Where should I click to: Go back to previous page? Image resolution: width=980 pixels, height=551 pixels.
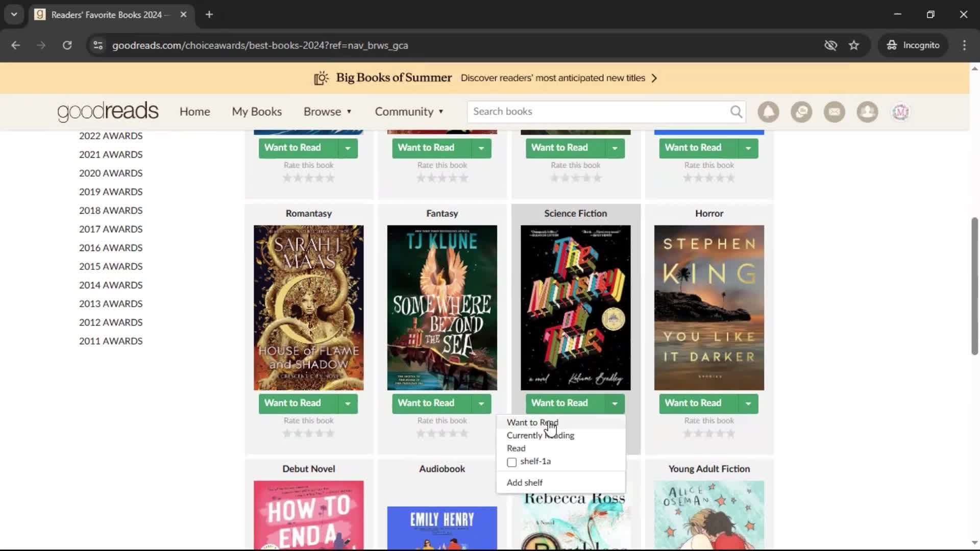click(x=16, y=45)
